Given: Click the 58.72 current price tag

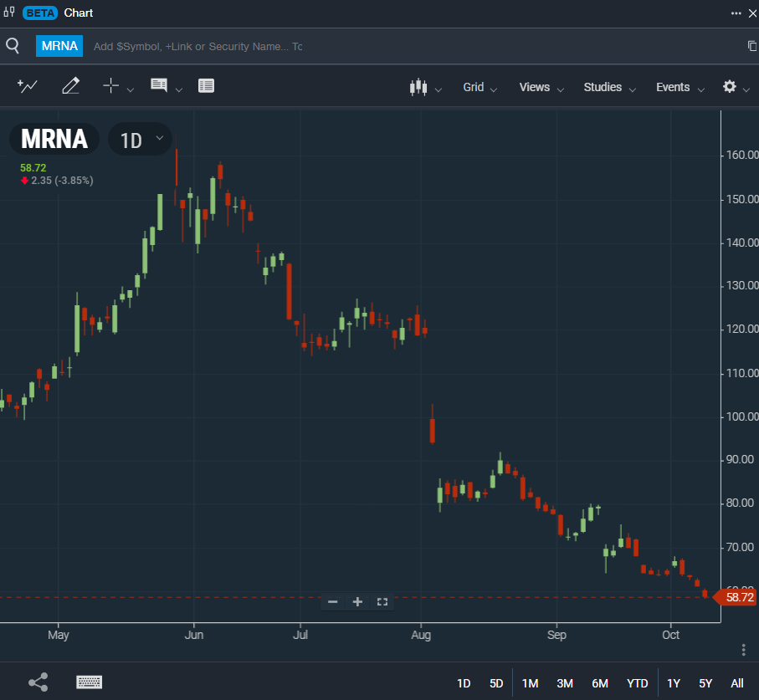Looking at the screenshot, I should tap(736, 597).
